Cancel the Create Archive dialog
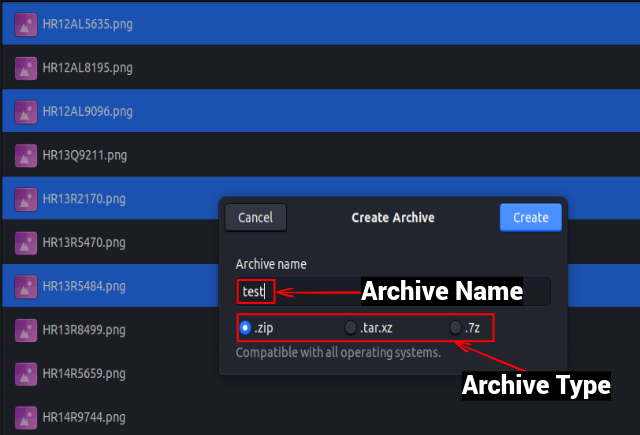 [x=256, y=217]
